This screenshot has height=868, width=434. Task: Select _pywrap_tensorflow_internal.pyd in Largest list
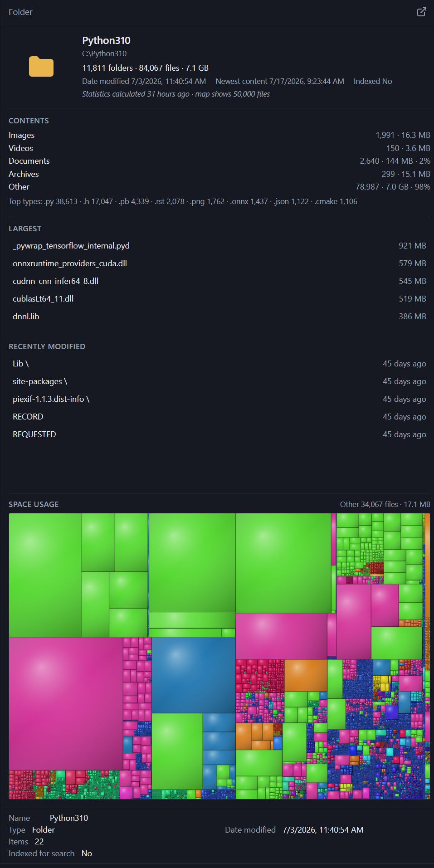coord(219,246)
